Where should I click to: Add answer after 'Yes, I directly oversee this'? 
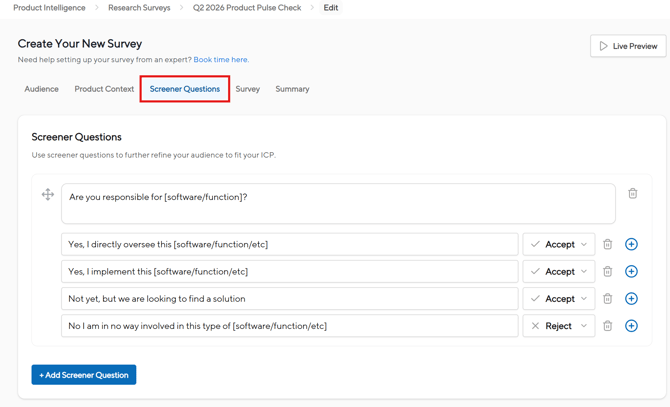pos(631,244)
